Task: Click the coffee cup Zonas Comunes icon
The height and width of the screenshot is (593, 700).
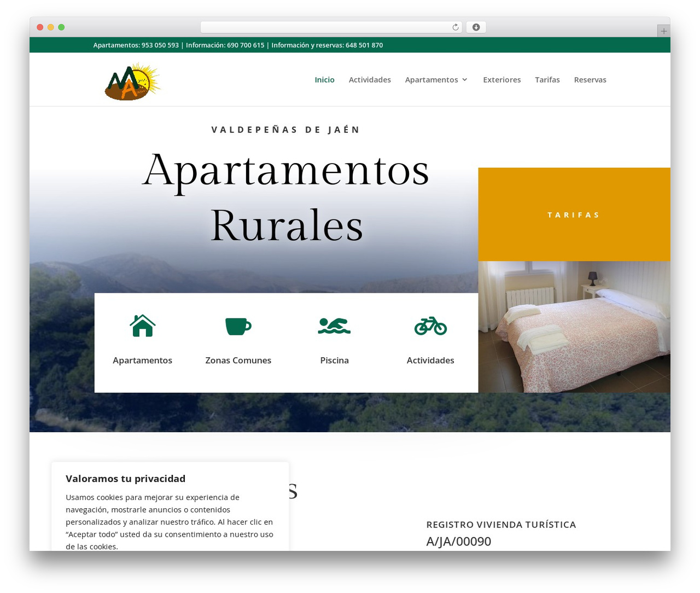Action: [x=238, y=326]
